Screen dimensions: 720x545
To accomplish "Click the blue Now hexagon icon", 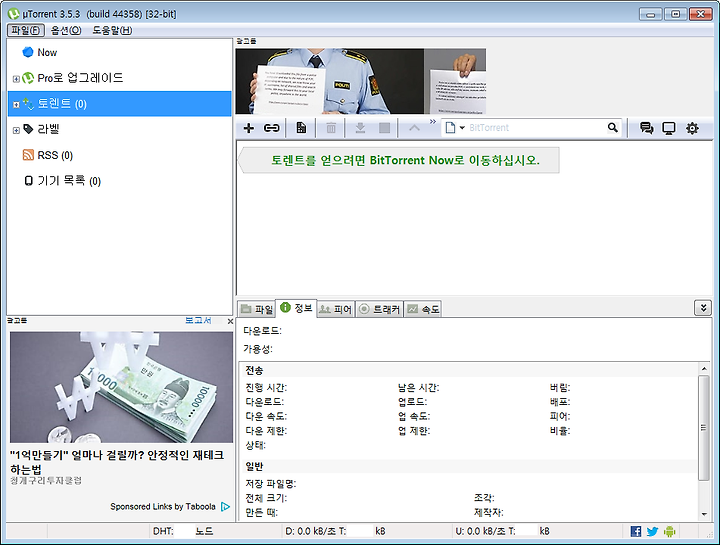I will 28,52.
